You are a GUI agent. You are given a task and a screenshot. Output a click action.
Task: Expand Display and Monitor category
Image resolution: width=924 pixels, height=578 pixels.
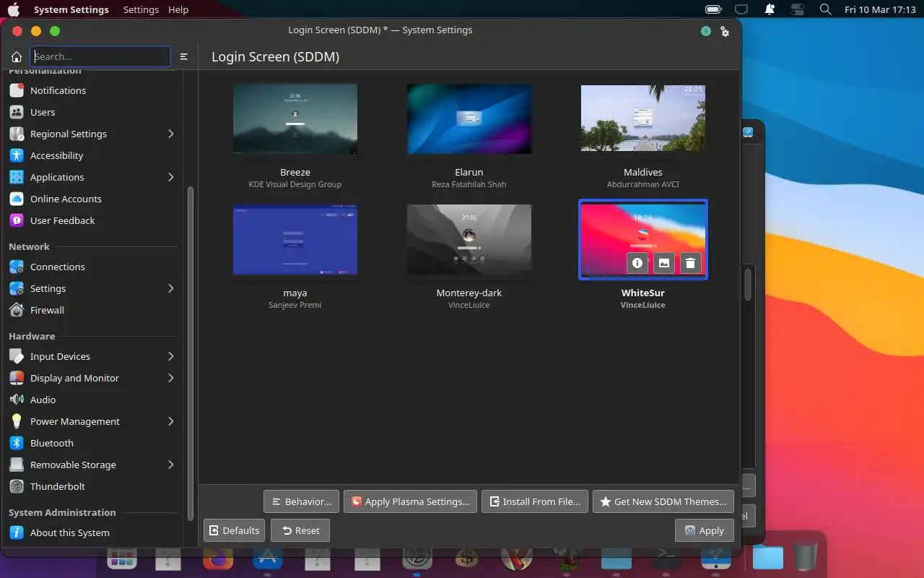point(171,378)
